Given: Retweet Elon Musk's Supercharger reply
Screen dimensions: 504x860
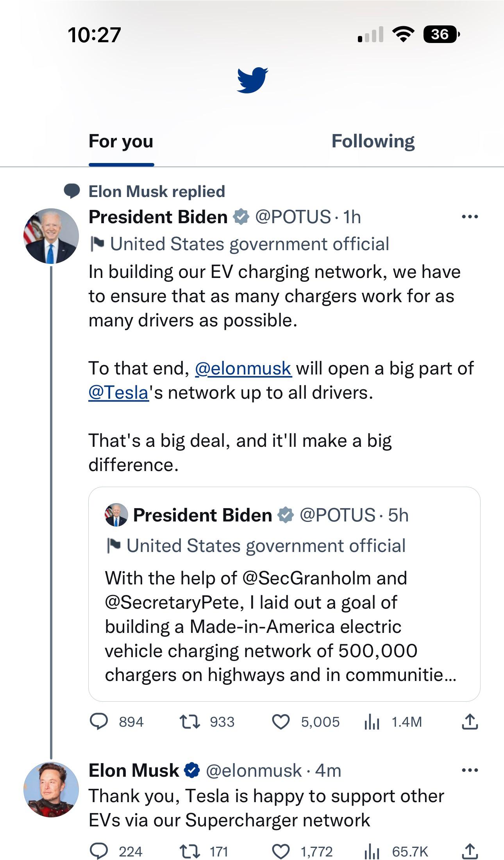Looking at the screenshot, I should [190, 851].
